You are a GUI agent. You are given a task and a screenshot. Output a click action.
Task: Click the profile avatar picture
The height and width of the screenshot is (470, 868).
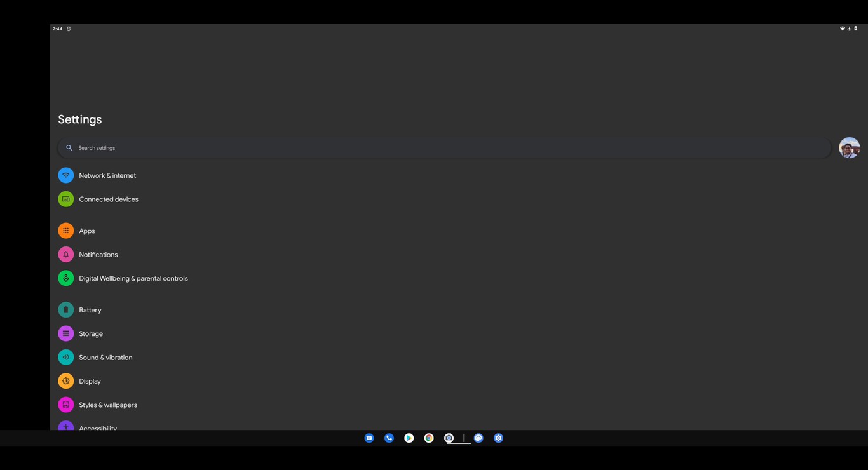[850, 147]
